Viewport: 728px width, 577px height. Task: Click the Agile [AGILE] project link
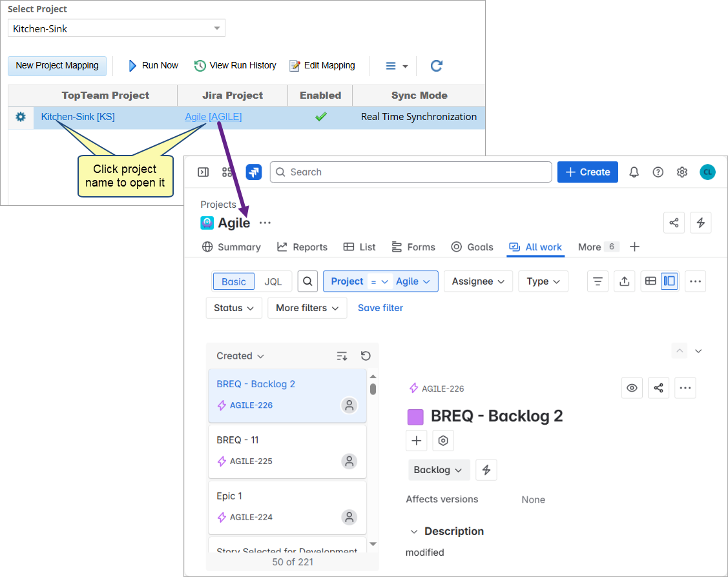[213, 117]
